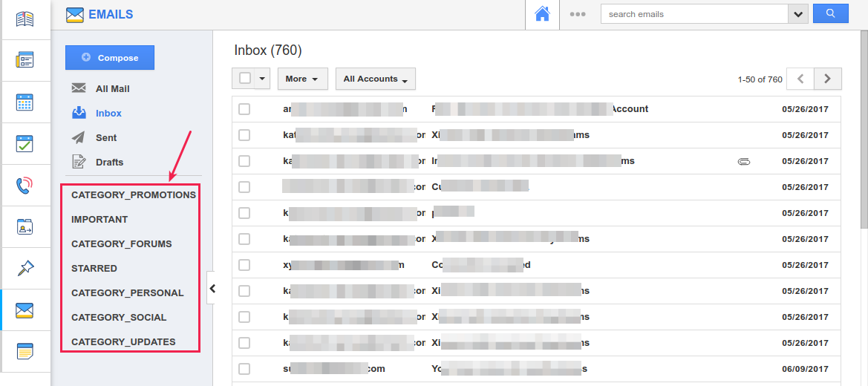The height and width of the screenshot is (386, 868).
Task: Click the blue search magnifier button
Action: 830,14
